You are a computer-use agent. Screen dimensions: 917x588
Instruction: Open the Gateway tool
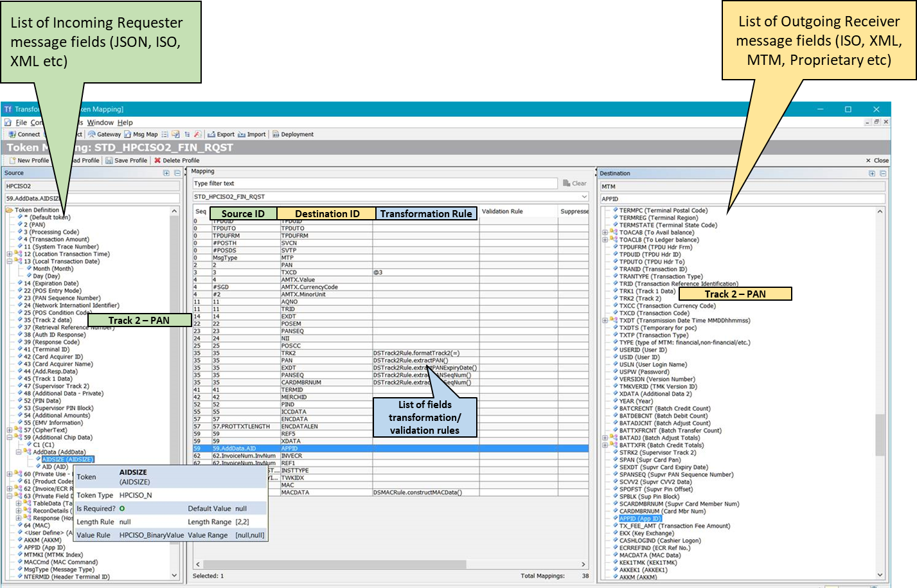105,134
